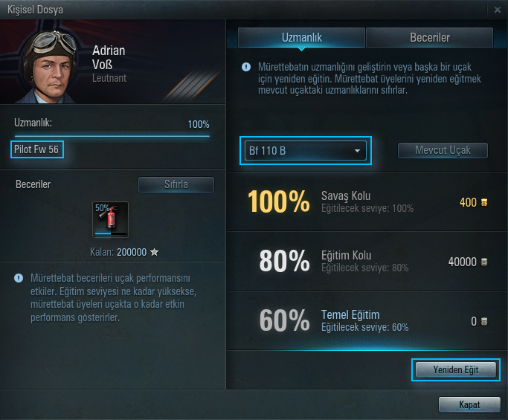Click the fire extinguisher skill icon
508x420 pixels.
tap(111, 219)
